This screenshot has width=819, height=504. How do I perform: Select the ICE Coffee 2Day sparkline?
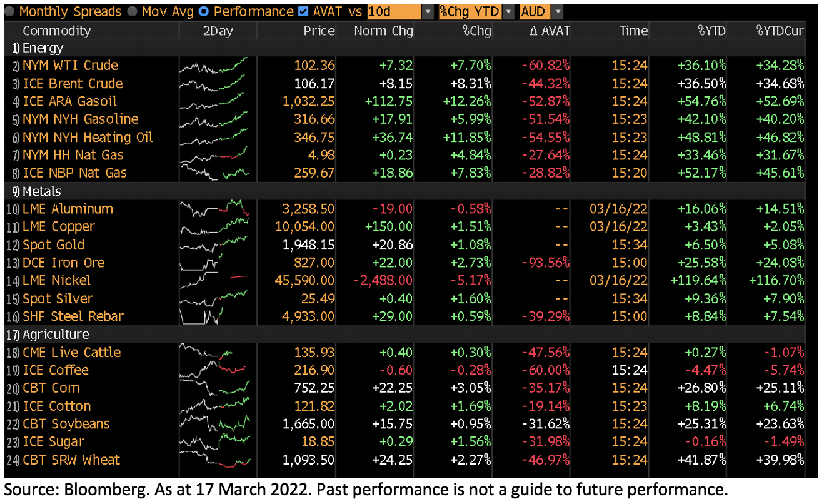click(x=213, y=370)
